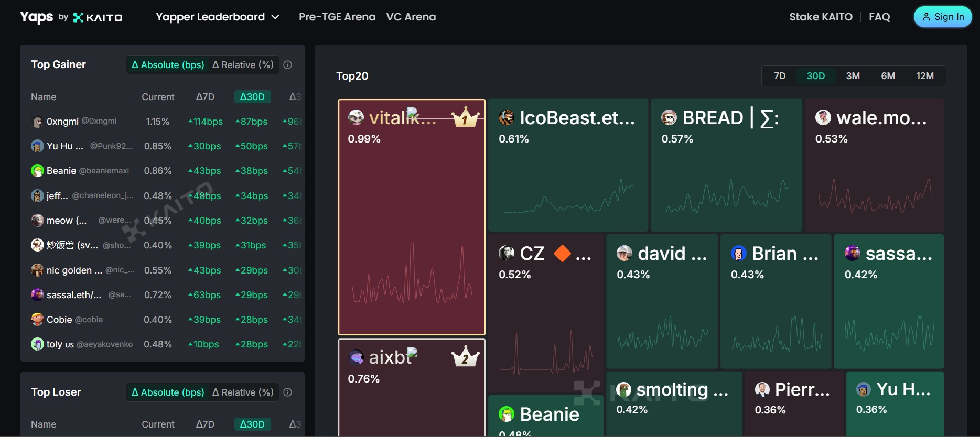Click ▲114bps value in 0xngmi row

tap(206, 122)
